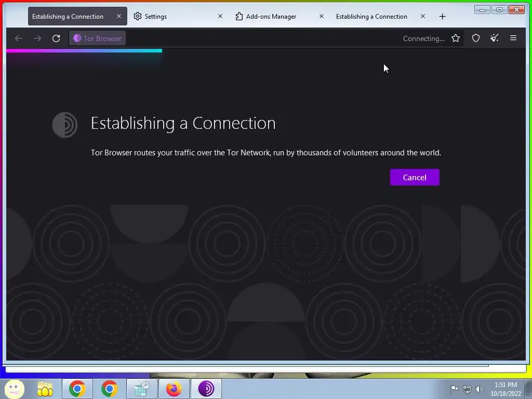
Task: Maximize the Tor Browser window
Action: pyautogui.click(x=499, y=9)
